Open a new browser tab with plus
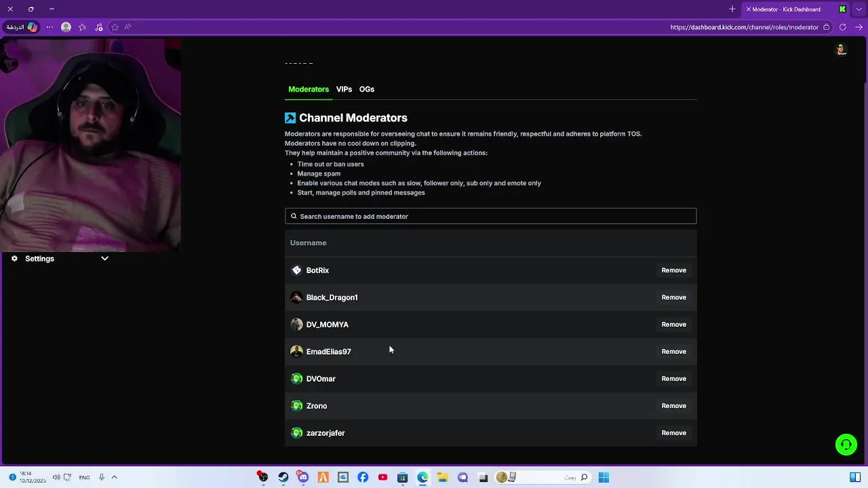 tap(732, 9)
